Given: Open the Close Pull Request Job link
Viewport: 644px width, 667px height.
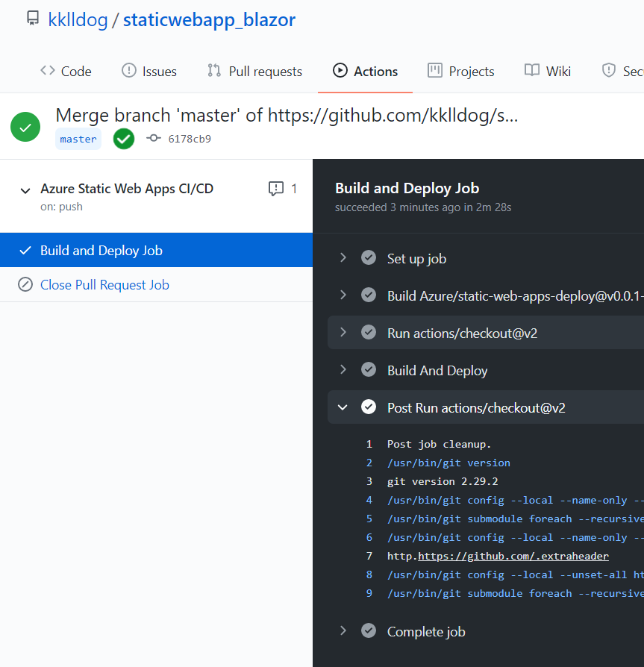Looking at the screenshot, I should [104, 284].
